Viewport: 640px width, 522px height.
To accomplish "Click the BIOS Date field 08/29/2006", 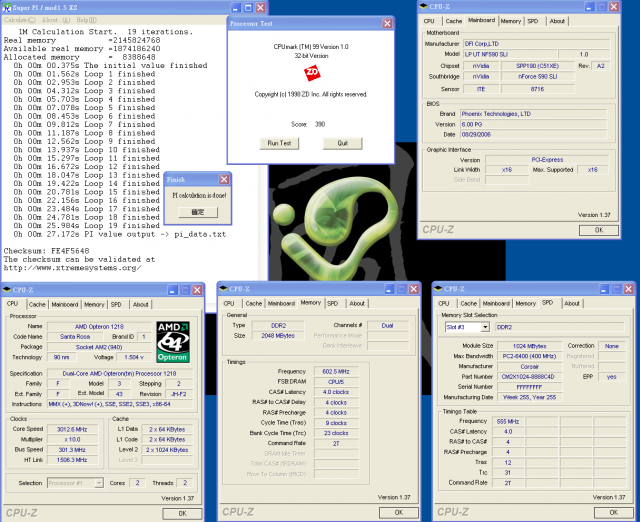I will coord(533,134).
